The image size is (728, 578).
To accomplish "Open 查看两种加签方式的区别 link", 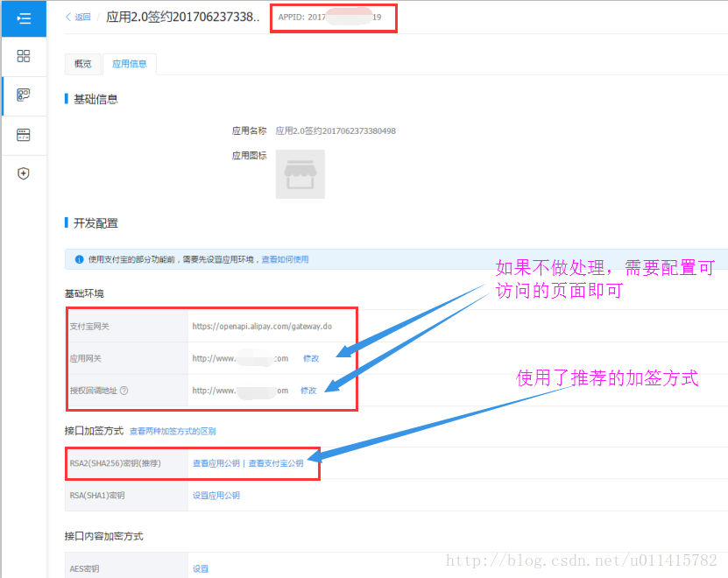I will pyautogui.click(x=173, y=431).
